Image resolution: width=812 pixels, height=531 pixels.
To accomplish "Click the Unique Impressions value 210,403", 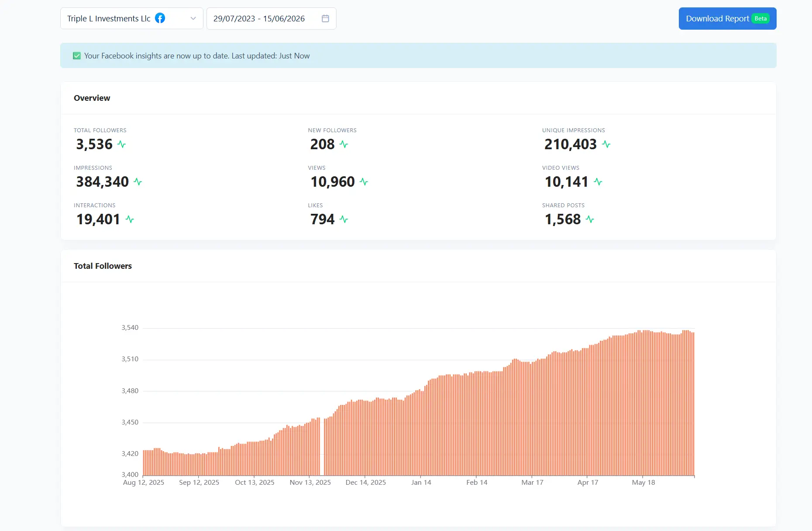I will (x=571, y=144).
